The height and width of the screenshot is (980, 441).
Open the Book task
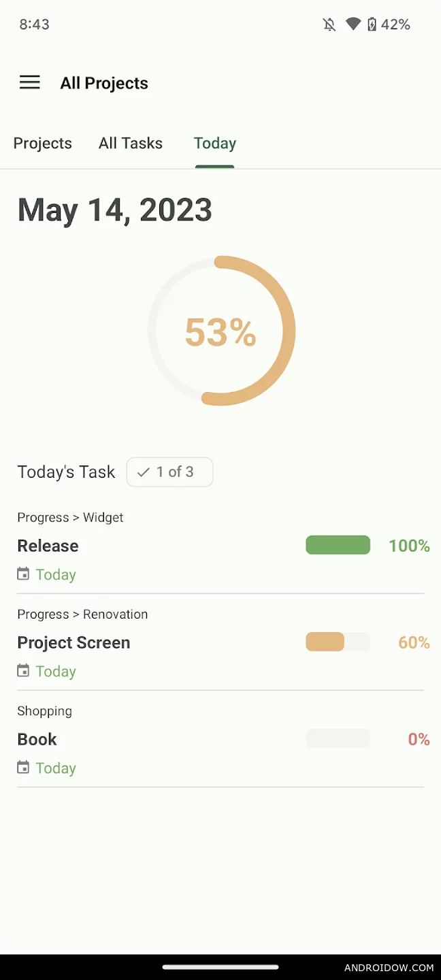coord(37,739)
